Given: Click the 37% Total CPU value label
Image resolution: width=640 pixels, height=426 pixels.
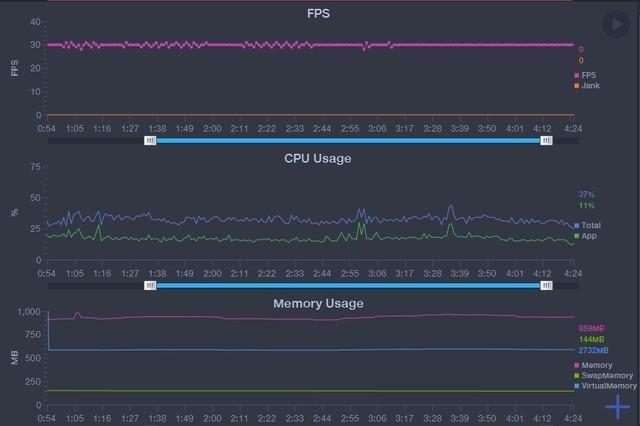Looking at the screenshot, I should [586, 194].
